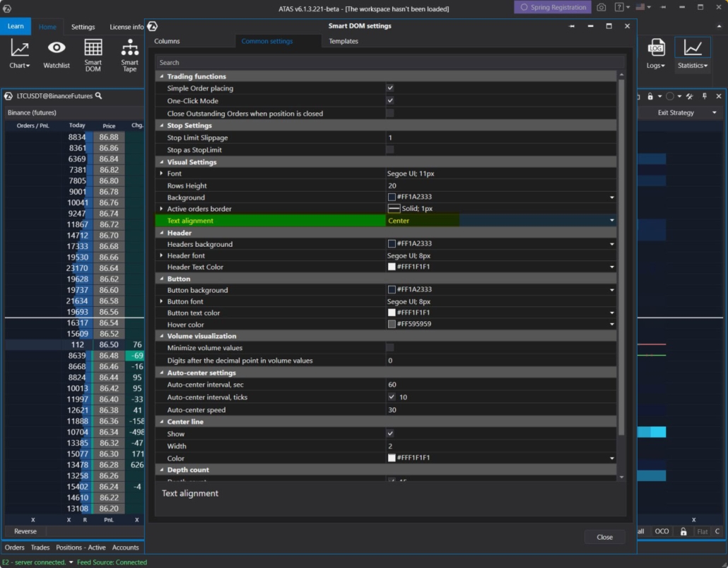Switch to the Templates tab
Viewport: 728px width, 568px height.
point(343,41)
